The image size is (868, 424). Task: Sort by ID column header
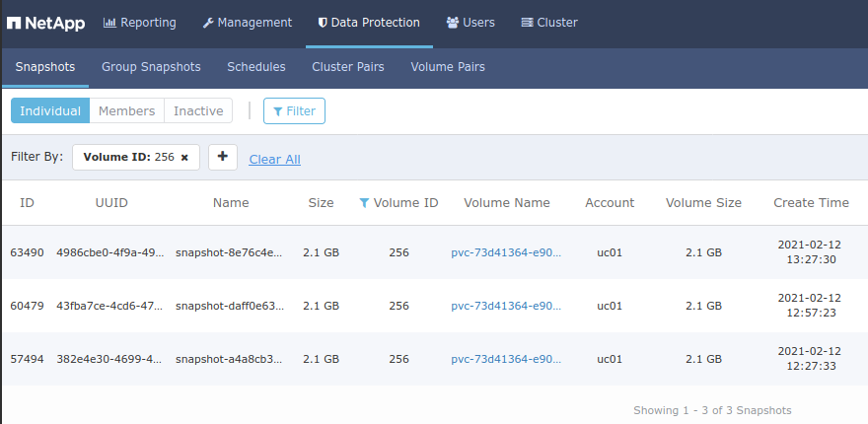click(28, 202)
